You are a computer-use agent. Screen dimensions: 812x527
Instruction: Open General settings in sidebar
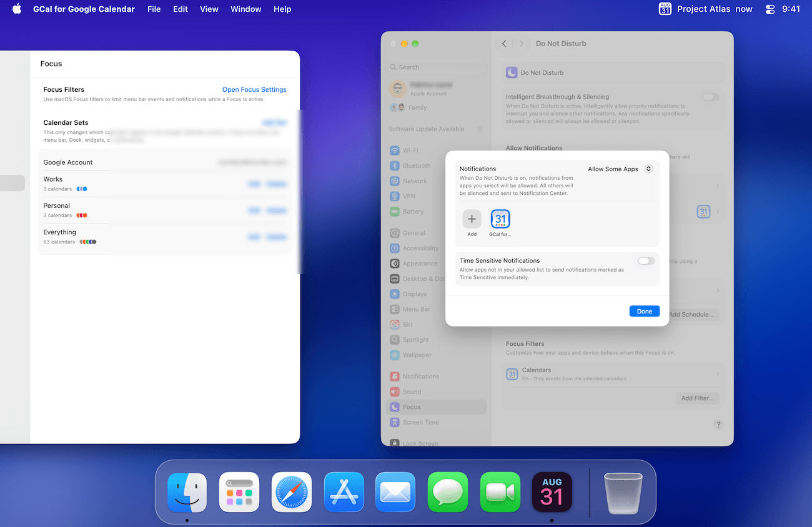pyautogui.click(x=436, y=233)
